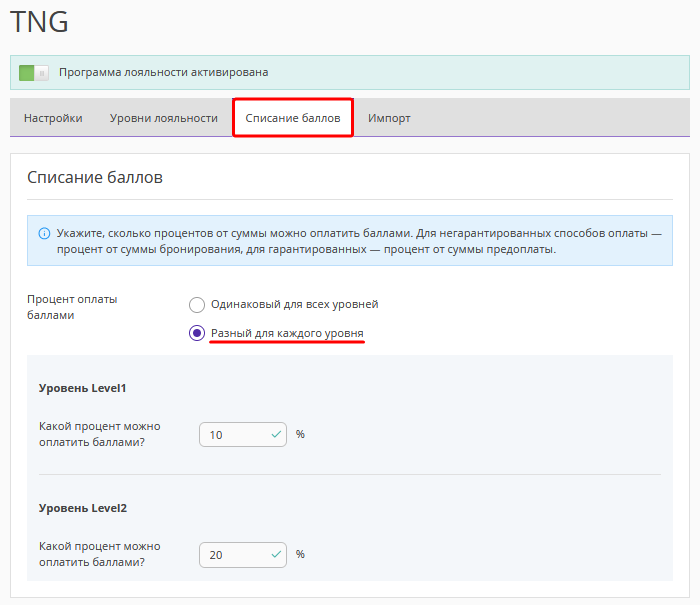Click the Level1 percent input field

click(x=243, y=434)
